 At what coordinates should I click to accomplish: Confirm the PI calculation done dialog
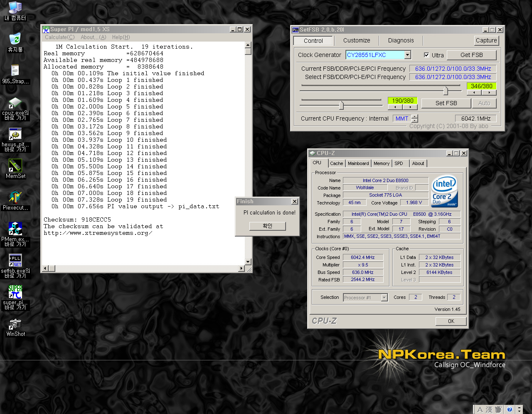(268, 226)
